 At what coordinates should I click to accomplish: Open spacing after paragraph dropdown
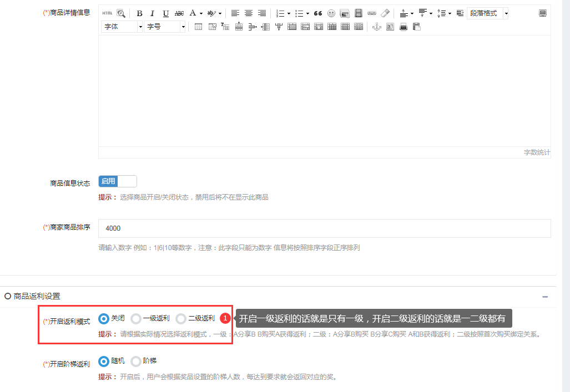coord(431,13)
